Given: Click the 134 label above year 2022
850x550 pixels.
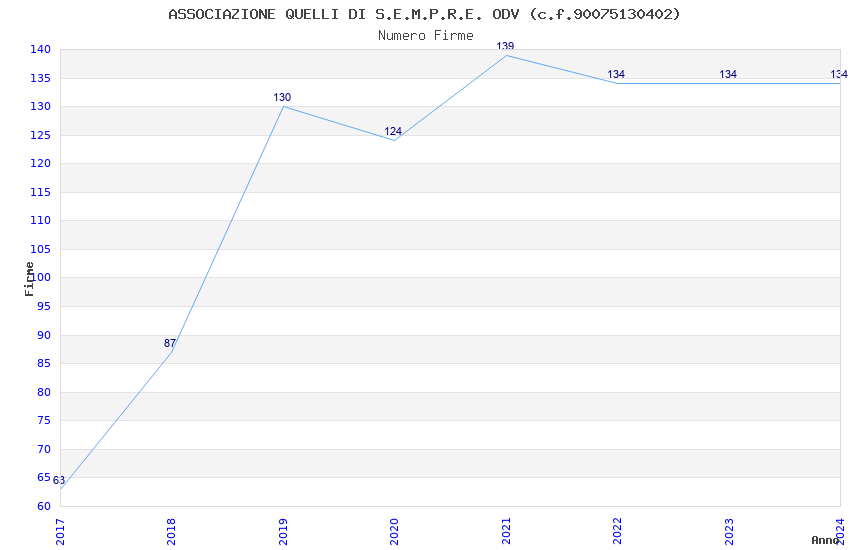Looking at the screenshot, I should click(616, 74).
